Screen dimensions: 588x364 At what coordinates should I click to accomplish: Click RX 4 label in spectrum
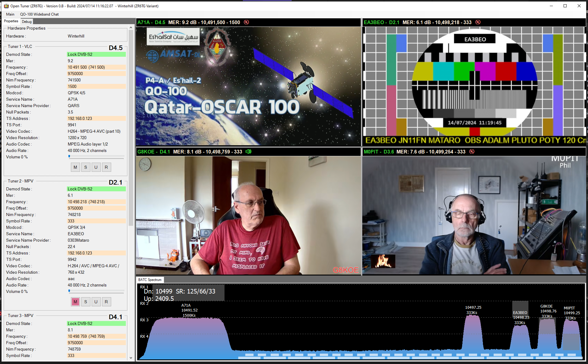(x=144, y=336)
